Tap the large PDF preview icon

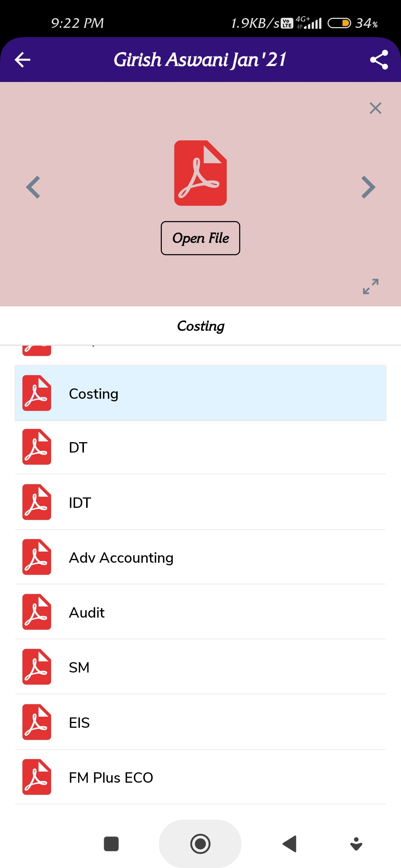[200, 173]
